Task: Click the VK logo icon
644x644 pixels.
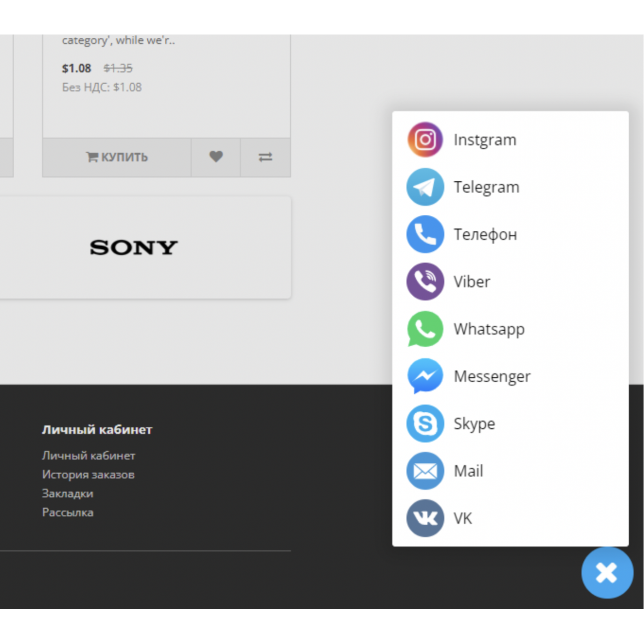Action: pos(425,518)
